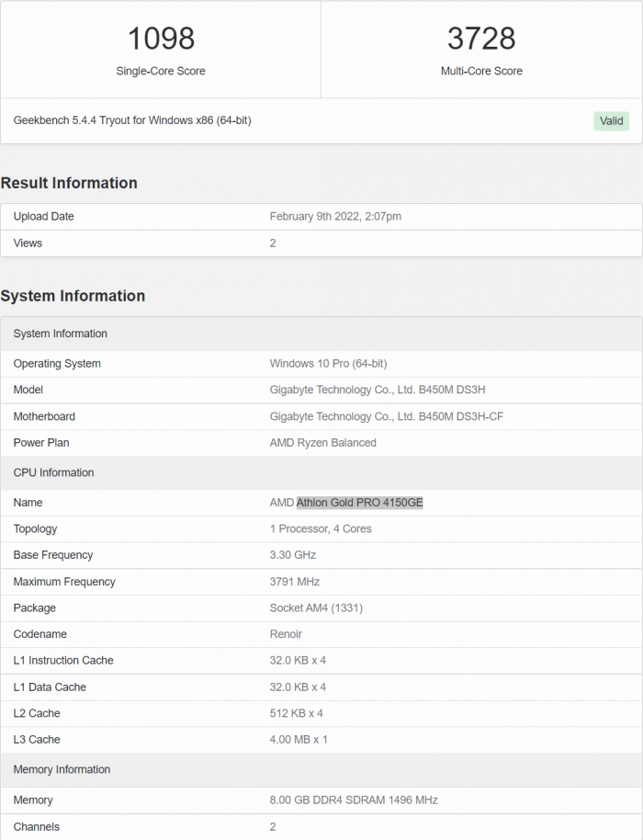Click the upload date February 9th 2022 value
The width and height of the screenshot is (643, 840).
[x=335, y=217]
